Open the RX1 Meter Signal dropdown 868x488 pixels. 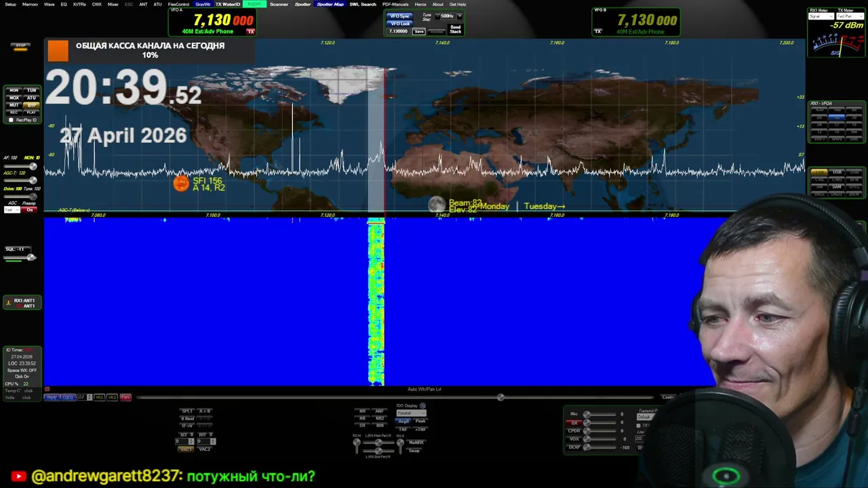[821, 16]
